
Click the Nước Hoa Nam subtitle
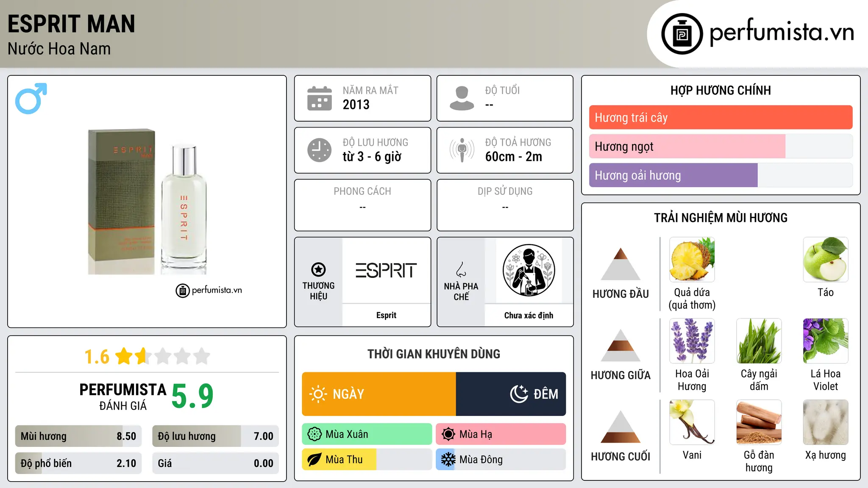pos(59,49)
